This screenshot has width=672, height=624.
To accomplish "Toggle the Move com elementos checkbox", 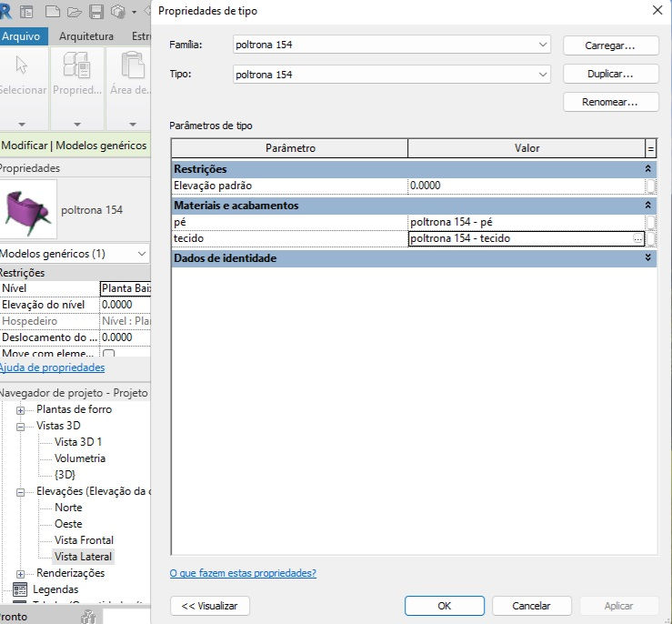I will [109, 353].
